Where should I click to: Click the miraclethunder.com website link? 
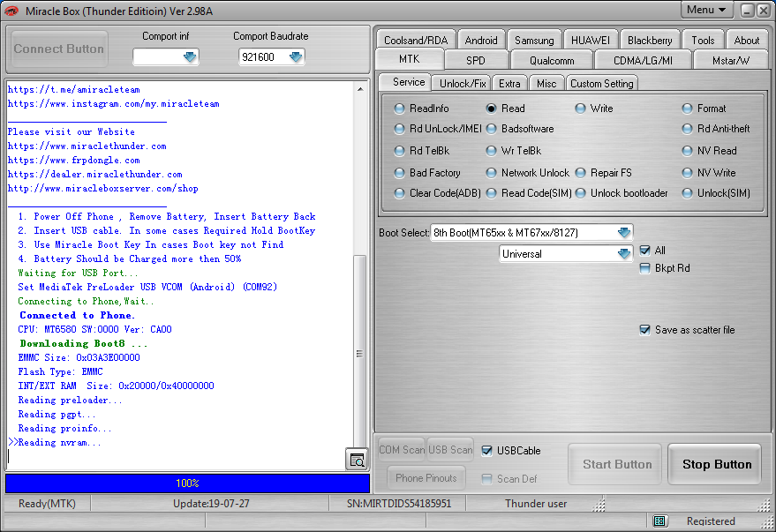click(87, 146)
